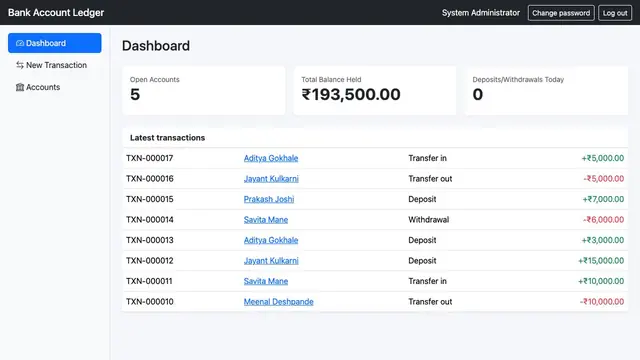The height and width of the screenshot is (360, 640).
Task: Select transaction ID TXN-000015
Action: (149, 199)
